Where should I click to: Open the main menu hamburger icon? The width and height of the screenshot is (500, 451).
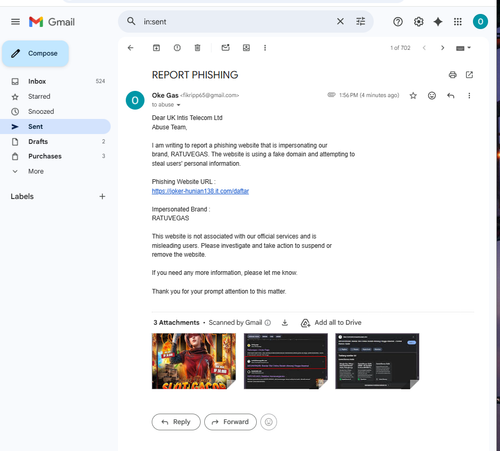15,22
